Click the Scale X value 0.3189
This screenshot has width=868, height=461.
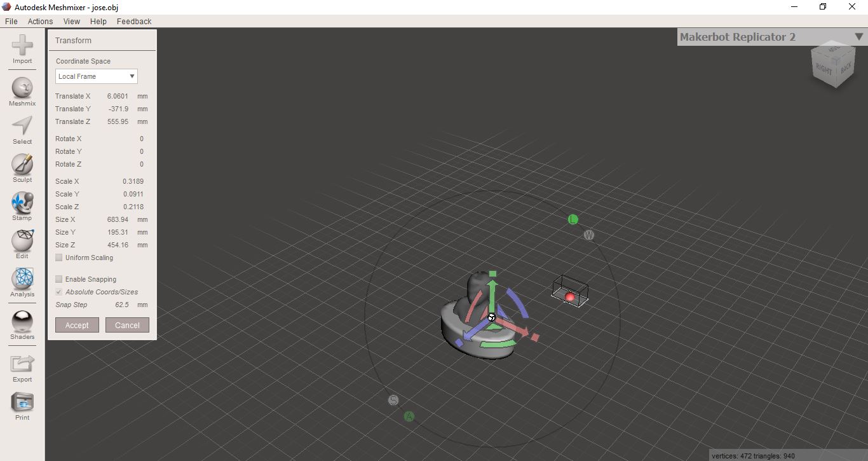(x=133, y=181)
